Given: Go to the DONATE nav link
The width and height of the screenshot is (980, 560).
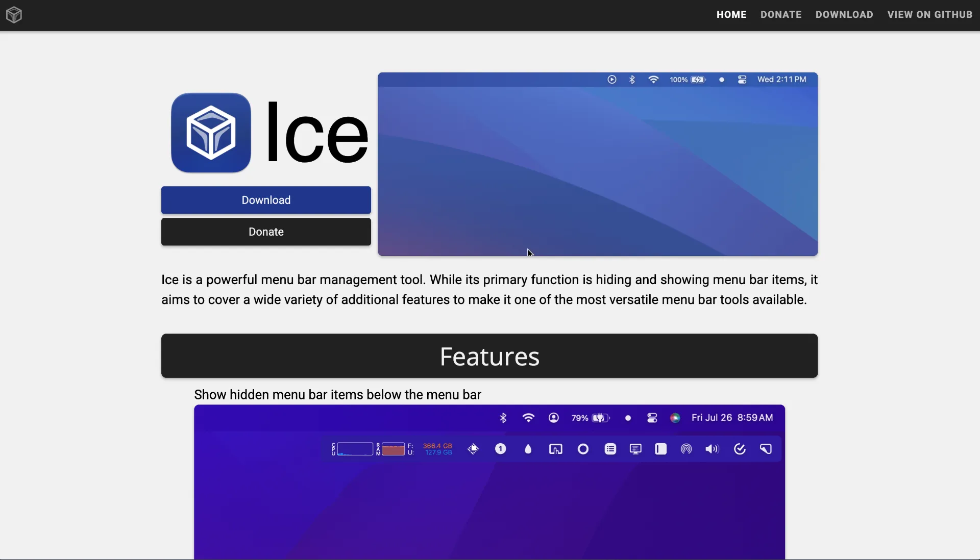Looking at the screenshot, I should pyautogui.click(x=781, y=15).
